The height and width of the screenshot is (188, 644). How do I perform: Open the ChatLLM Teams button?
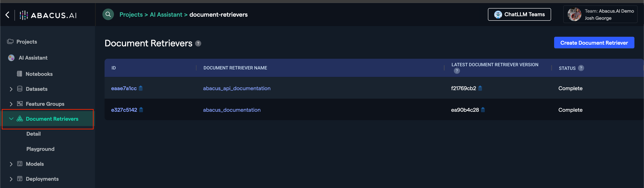(x=519, y=15)
